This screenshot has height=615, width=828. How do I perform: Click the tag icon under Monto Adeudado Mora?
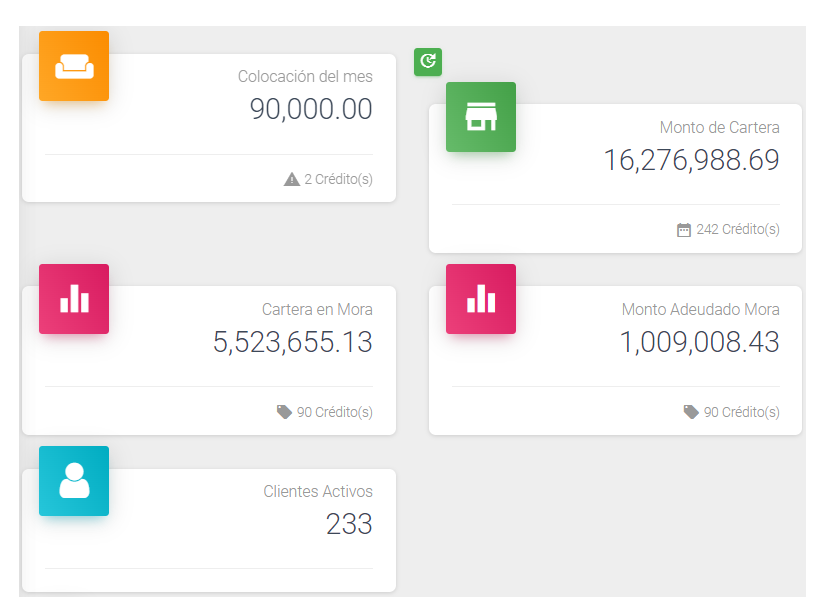click(691, 412)
